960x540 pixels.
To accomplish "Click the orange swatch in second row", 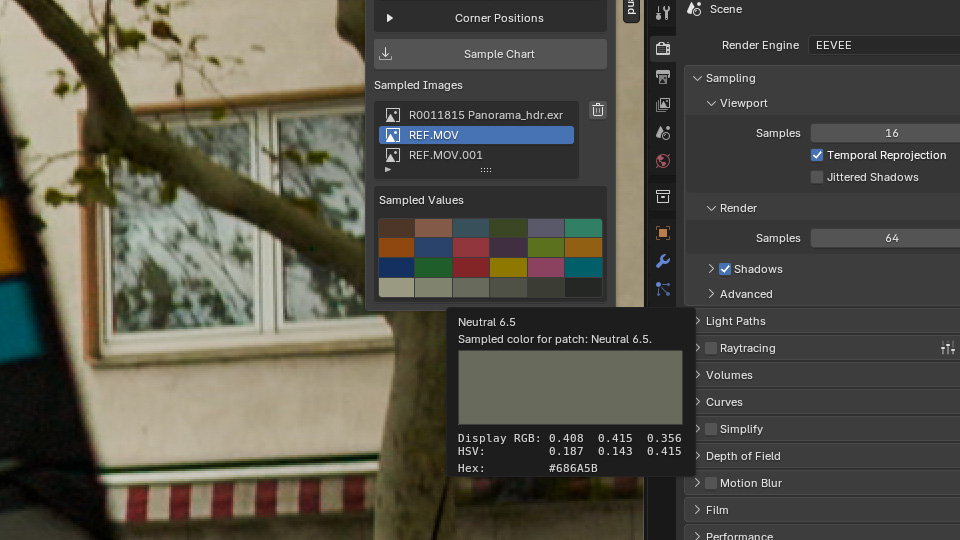I will click(x=396, y=247).
